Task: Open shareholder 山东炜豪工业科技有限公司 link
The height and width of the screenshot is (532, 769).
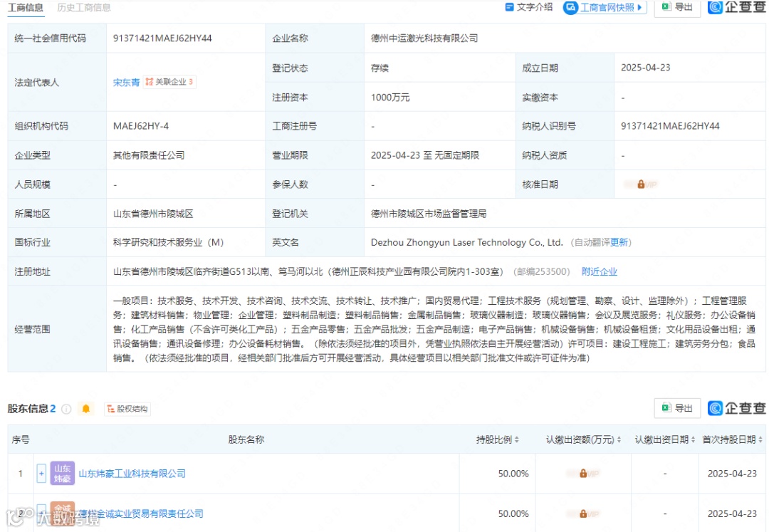Action: coord(132,474)
